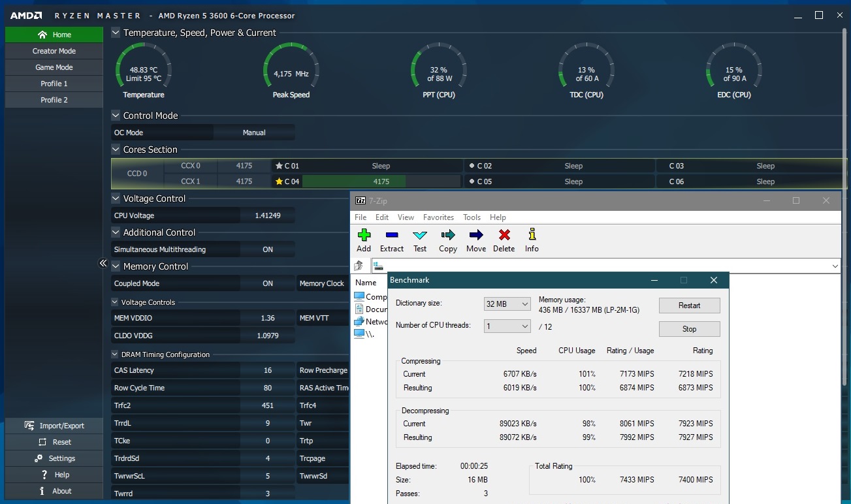This screenshot has height=504, width=851.
Task: Switch to Game Mode profile
Action: (54, 67)
